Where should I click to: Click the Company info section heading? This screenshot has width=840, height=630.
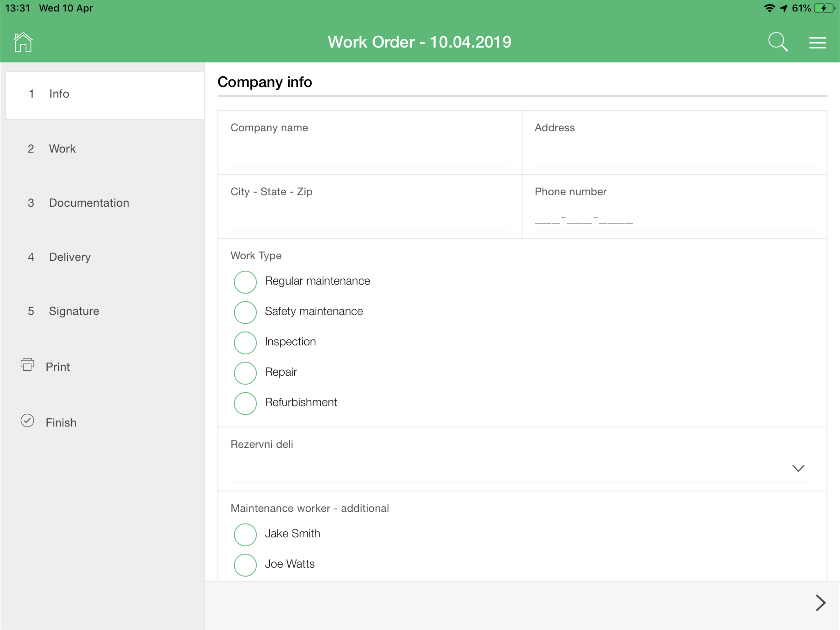(265, 82)
